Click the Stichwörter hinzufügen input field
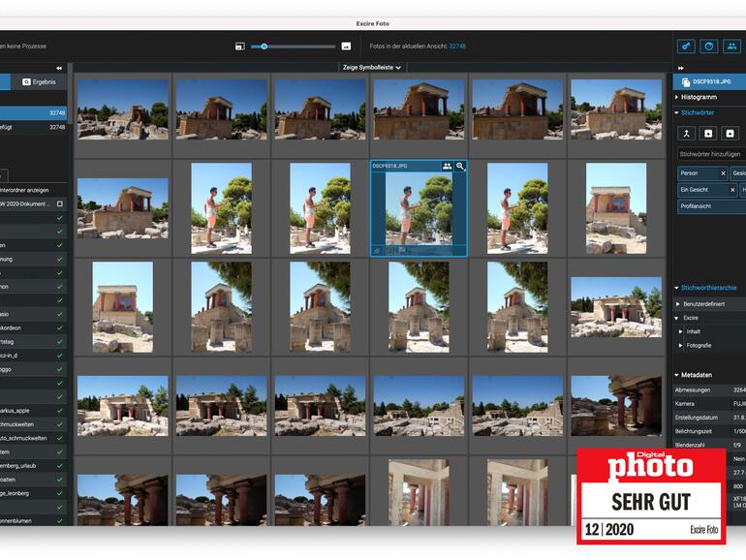 tap(712, 154)
